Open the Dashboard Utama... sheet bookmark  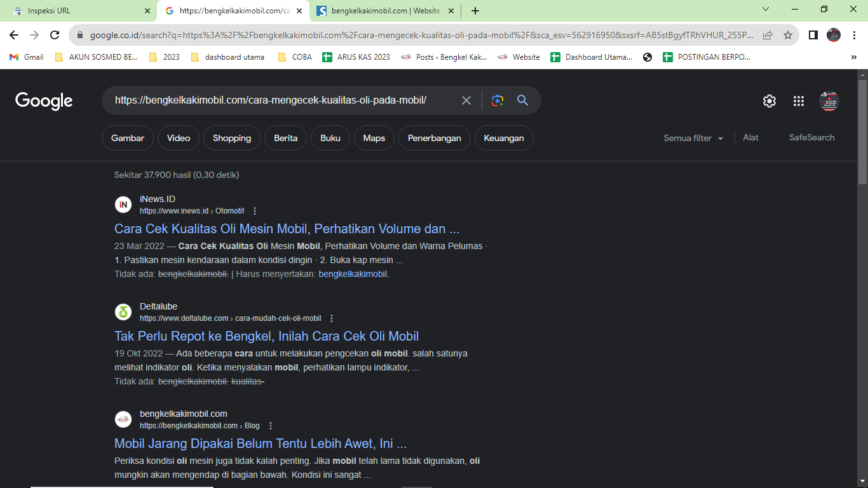point(592,57)
